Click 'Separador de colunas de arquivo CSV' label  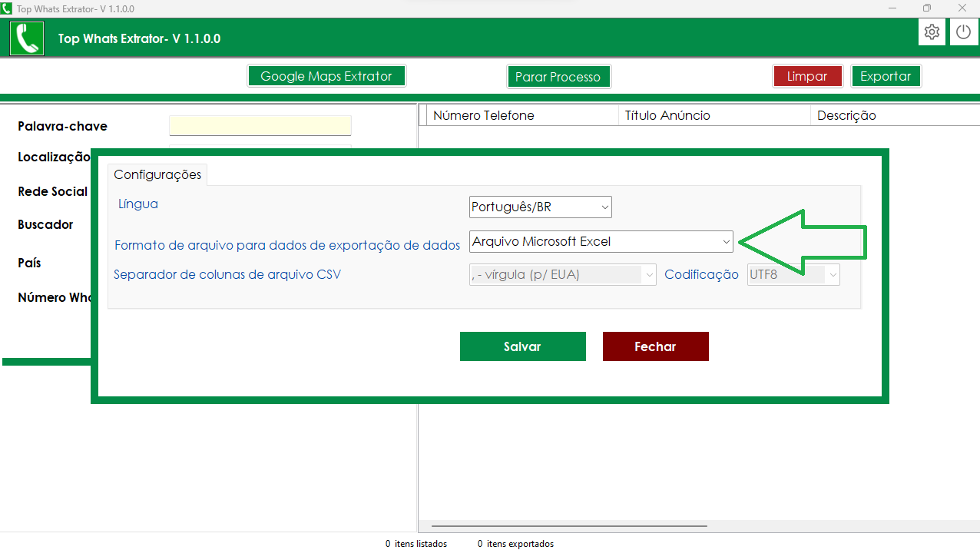pos(227,274)
